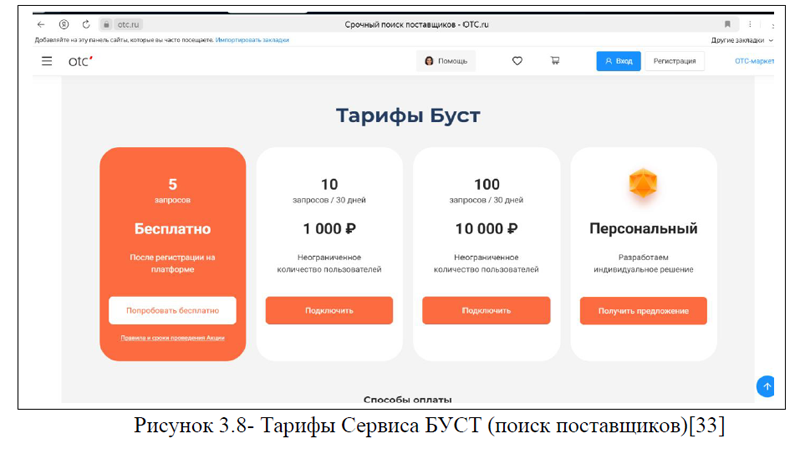Click the browser back arrow
Screen dimensions: 800x454
pyautogui.click(x=41, y=24)
